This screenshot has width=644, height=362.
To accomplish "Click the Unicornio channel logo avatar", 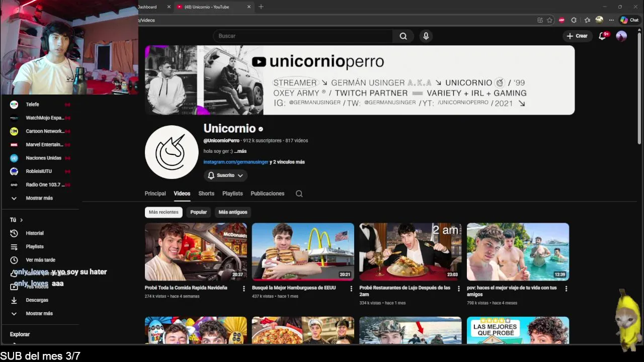I will click(172, 152).
